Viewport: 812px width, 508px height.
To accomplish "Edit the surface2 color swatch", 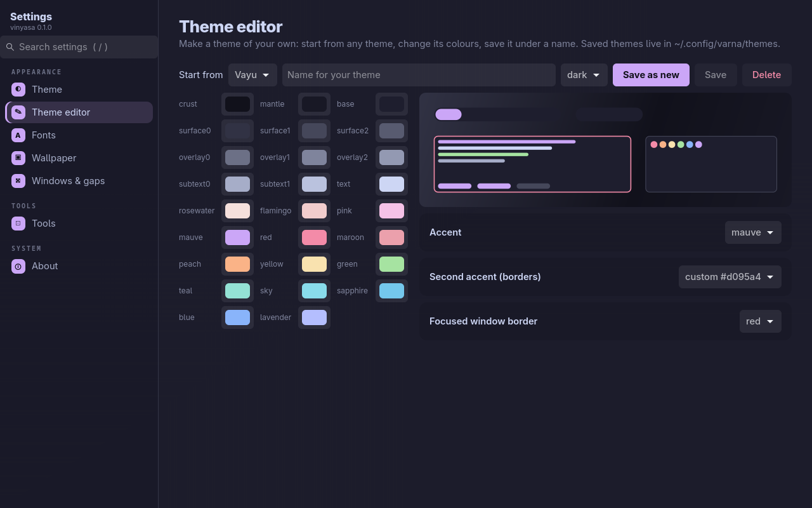I will click(391, 131).
